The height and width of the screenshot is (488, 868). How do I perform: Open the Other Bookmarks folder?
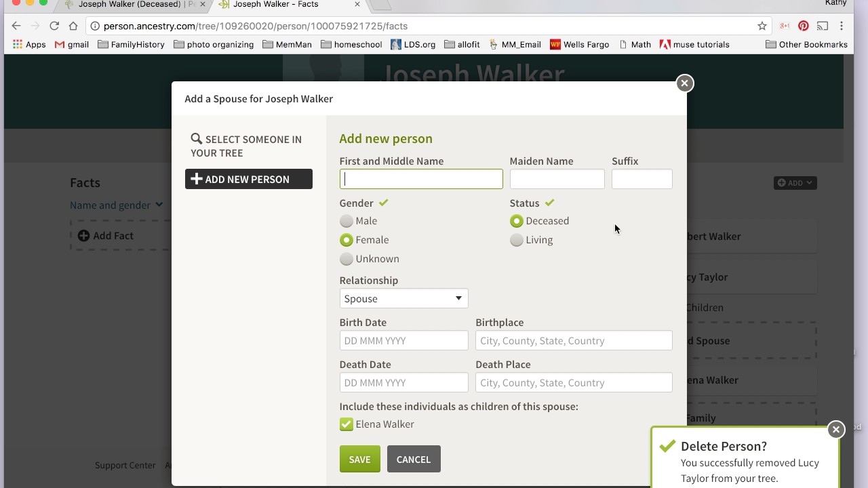coord(806,45)
